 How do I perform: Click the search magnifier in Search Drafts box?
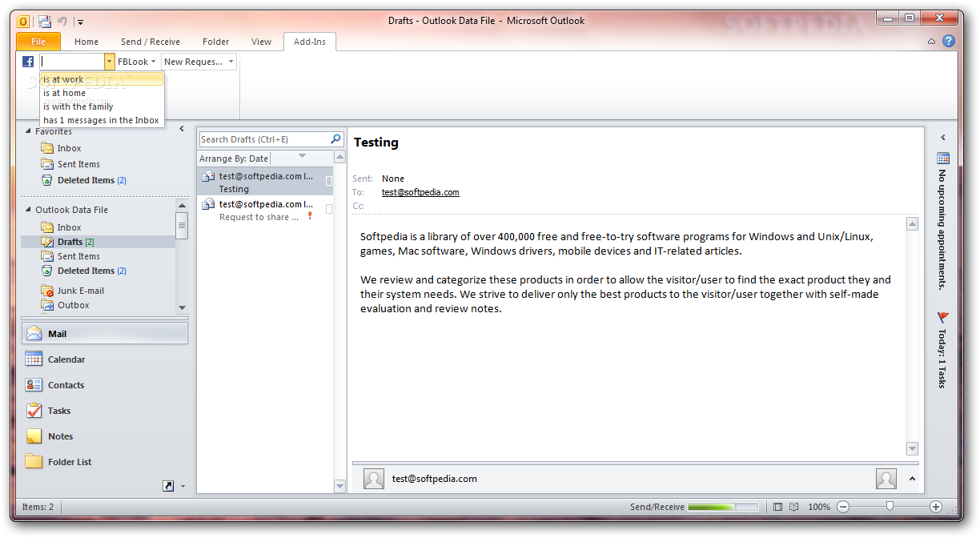click(336, 139)
